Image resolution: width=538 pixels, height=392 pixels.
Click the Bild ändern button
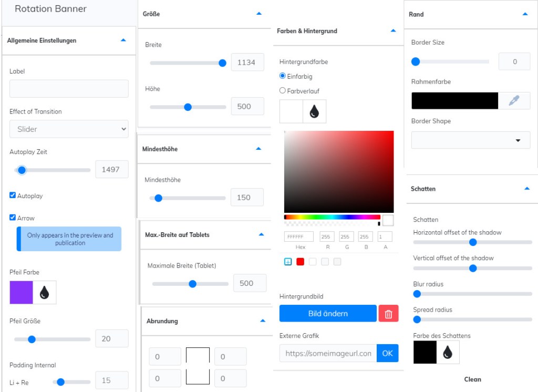[328, 314]
